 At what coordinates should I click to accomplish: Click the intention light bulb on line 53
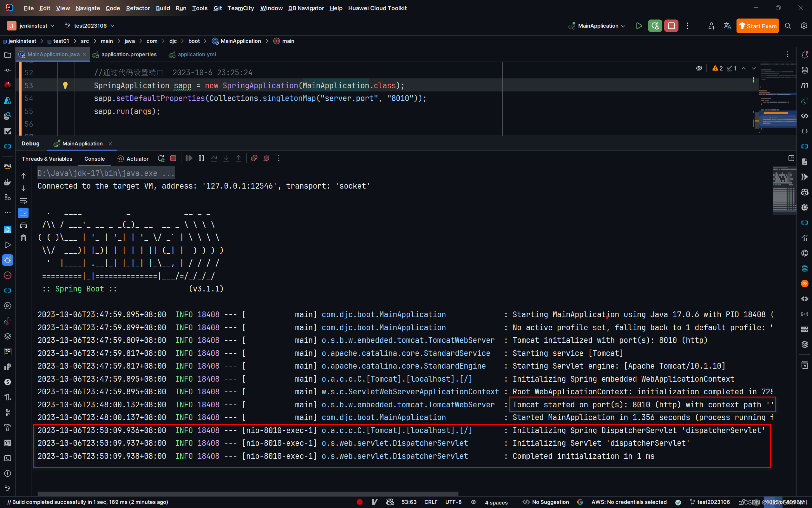(x=65, y=85)
